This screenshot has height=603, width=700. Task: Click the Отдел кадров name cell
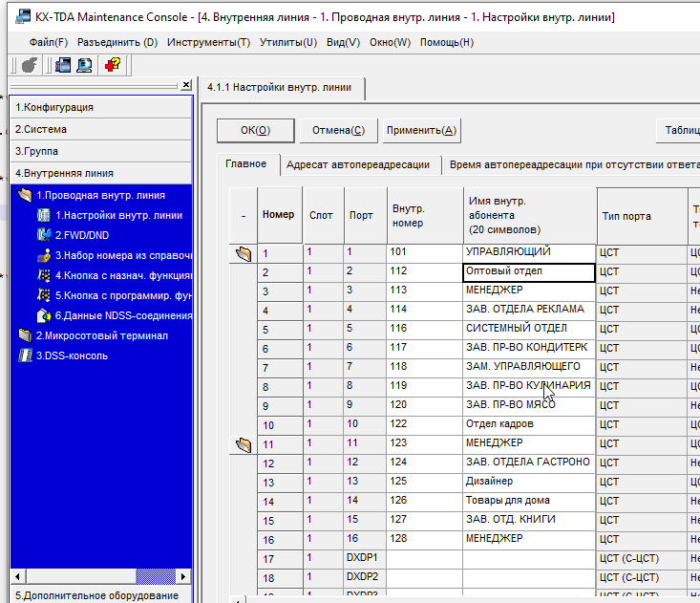click(x=529, y=425)
